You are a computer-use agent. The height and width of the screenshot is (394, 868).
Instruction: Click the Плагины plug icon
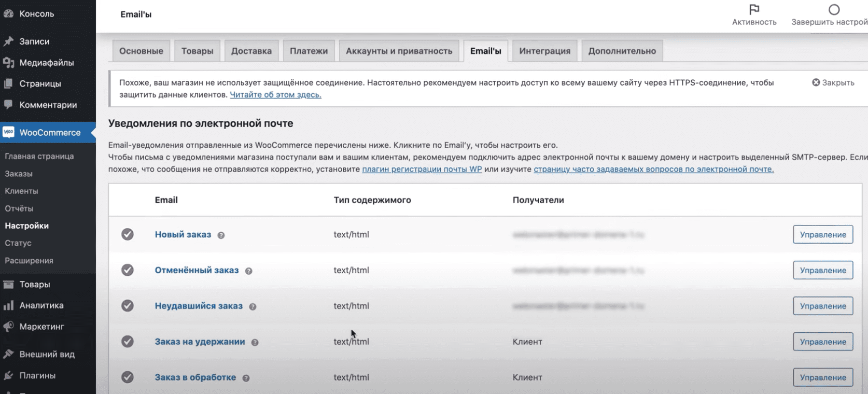click(8, 375)
